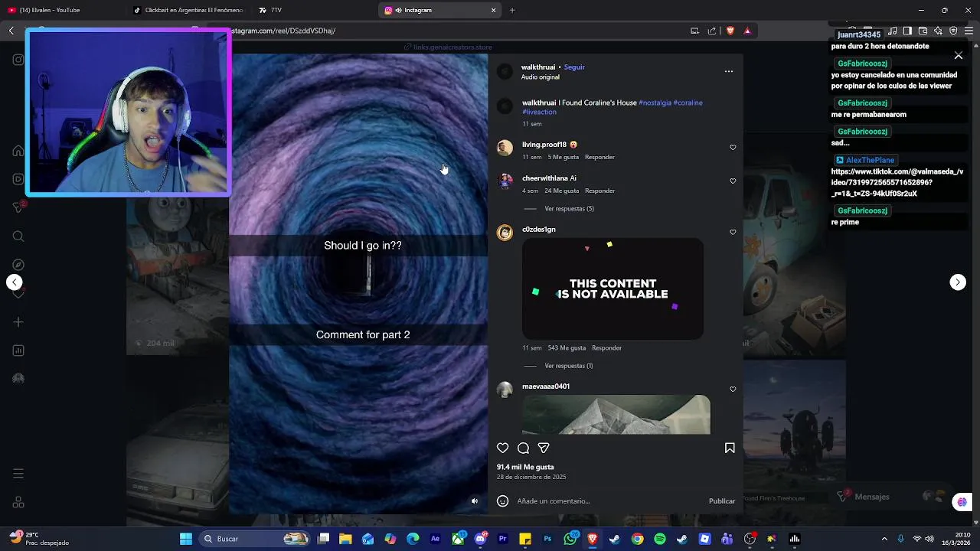Like c0zdes1gn's comment
Image resolution: width=980 pixels, height=551 pixels.
pos(733,232)
